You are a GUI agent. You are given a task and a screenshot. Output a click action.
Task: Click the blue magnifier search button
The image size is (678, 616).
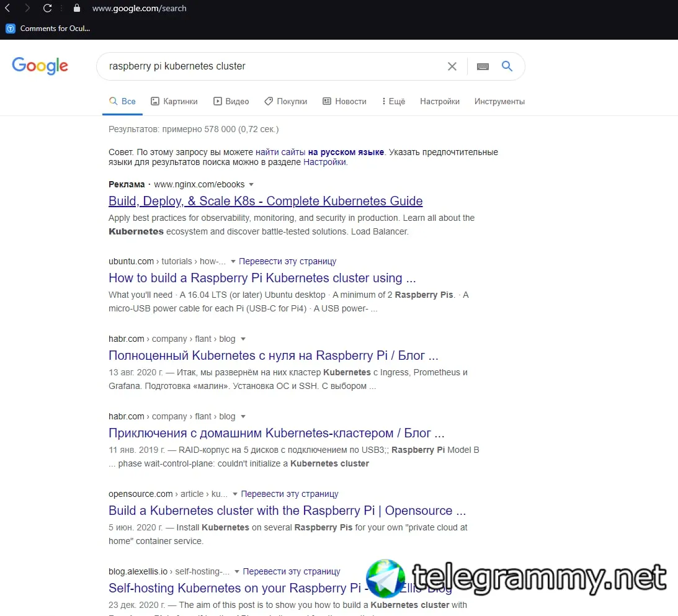(507, 66)
